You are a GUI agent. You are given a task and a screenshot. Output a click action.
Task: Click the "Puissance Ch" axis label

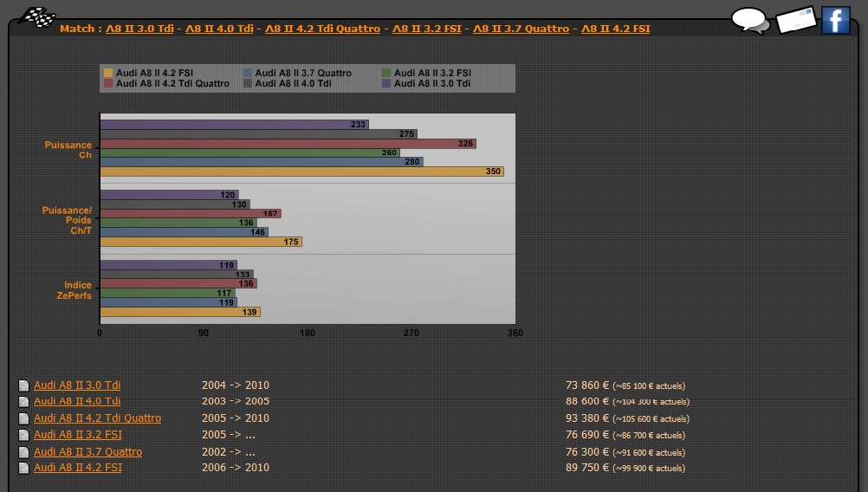coord(68,150)
